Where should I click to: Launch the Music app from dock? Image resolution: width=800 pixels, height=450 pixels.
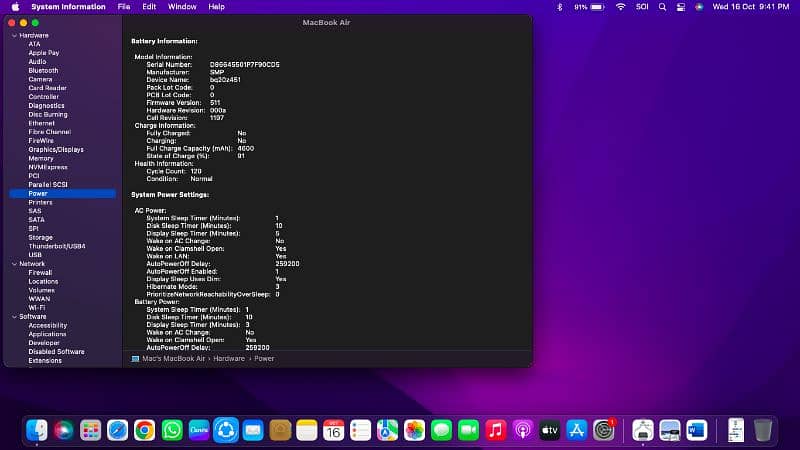click(496, 430)
